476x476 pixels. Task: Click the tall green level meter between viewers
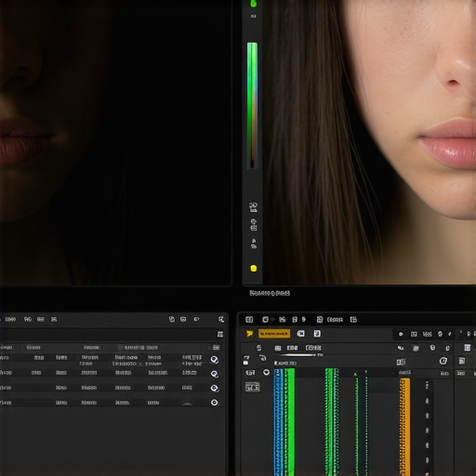click(252, 105)
